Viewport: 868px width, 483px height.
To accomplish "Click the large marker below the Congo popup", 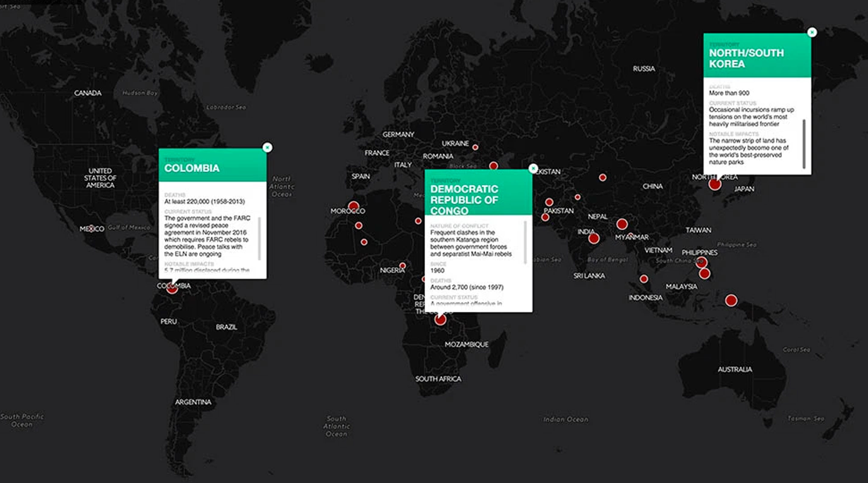I will click(440, 319).
